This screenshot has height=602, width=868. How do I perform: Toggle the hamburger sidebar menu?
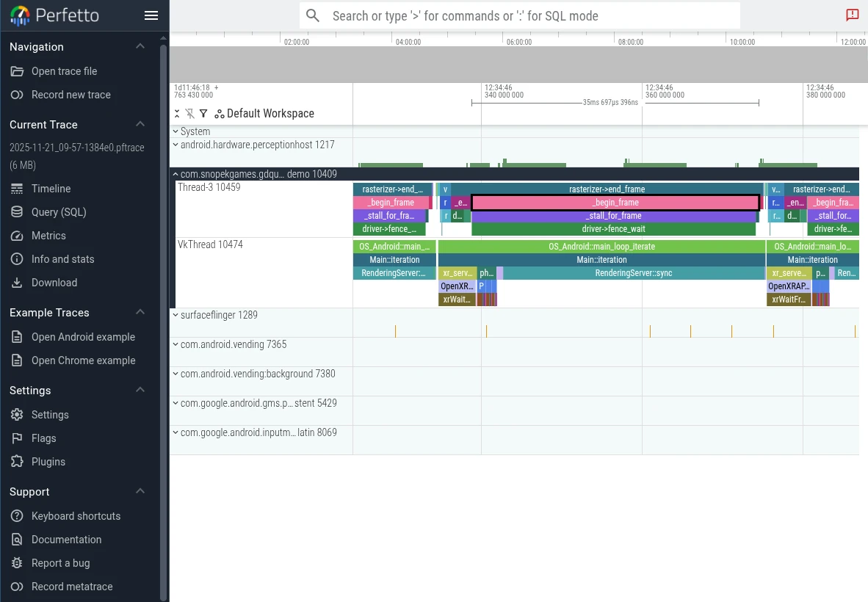151,15
